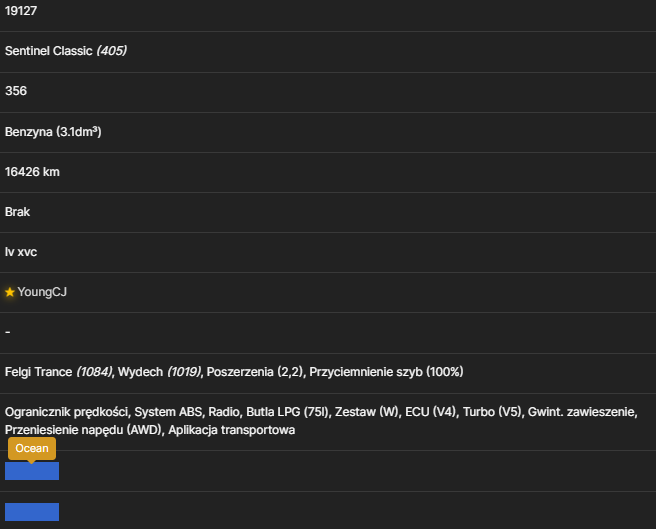Click Turbo (V5) upgrade entry
The image size is (656, 529).
(492, 412)
